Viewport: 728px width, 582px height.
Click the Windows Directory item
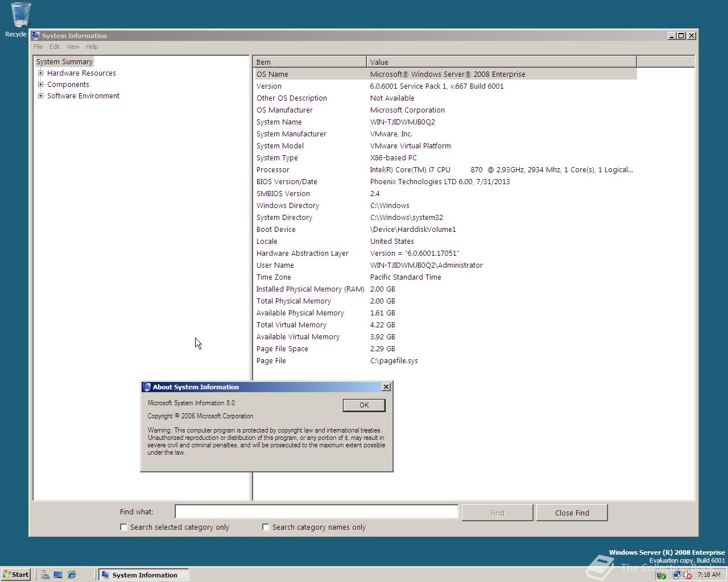[287, 205]
